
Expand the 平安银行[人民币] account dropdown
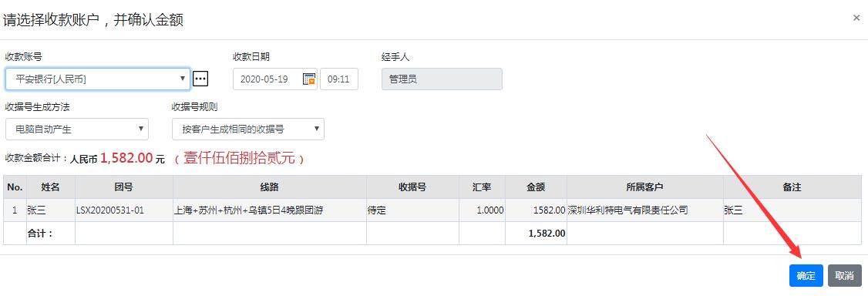tap(98, 79)
